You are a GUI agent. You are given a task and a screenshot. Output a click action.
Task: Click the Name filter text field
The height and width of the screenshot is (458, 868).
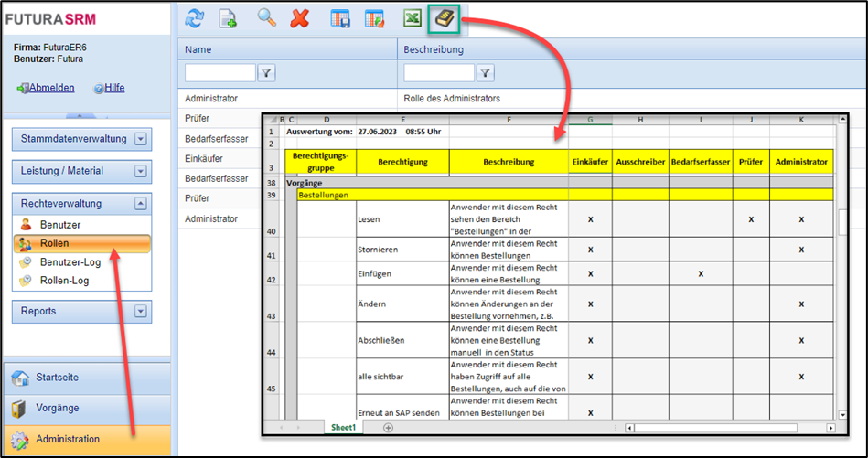[x=220, y=73]
